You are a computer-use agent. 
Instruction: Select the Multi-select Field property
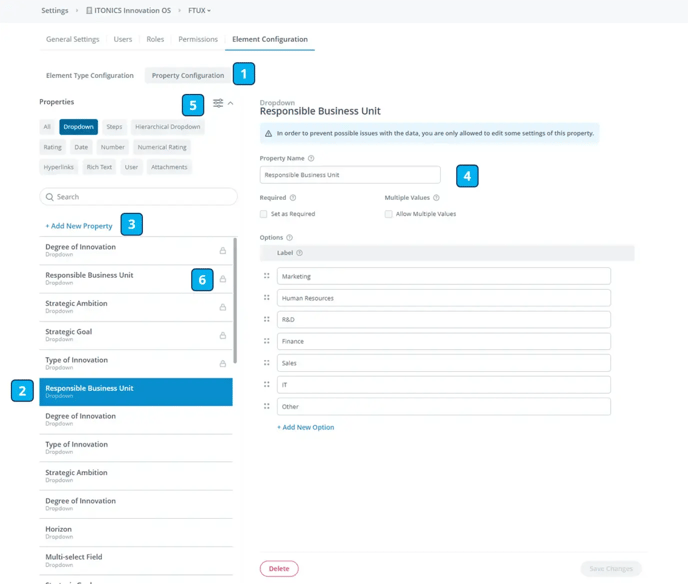point(136,560)
